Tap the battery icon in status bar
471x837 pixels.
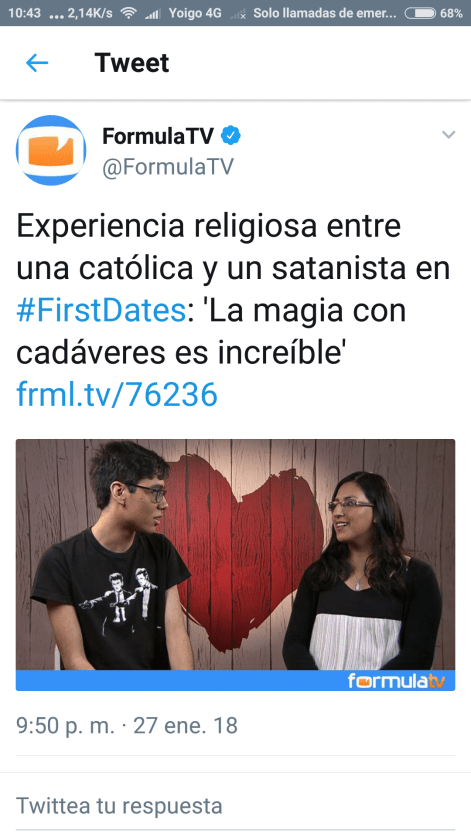420,13
